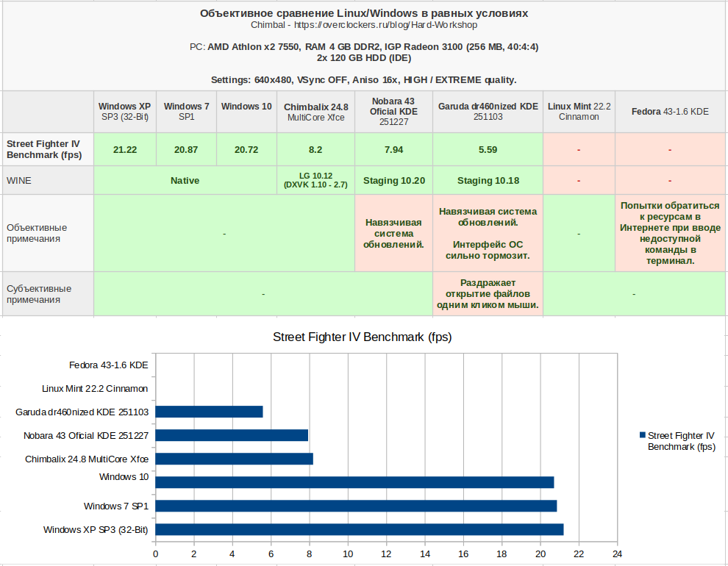Viewport: 728px width, 566px height.
Task: Click the 'Linux Mint 22.2 Cinnamon' header cell
Action: coord(579,112)
